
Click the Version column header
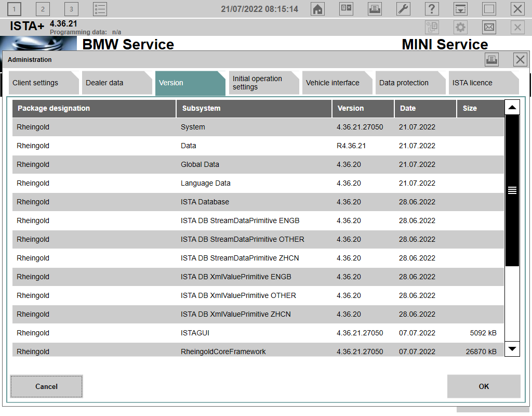coord(363,108)
